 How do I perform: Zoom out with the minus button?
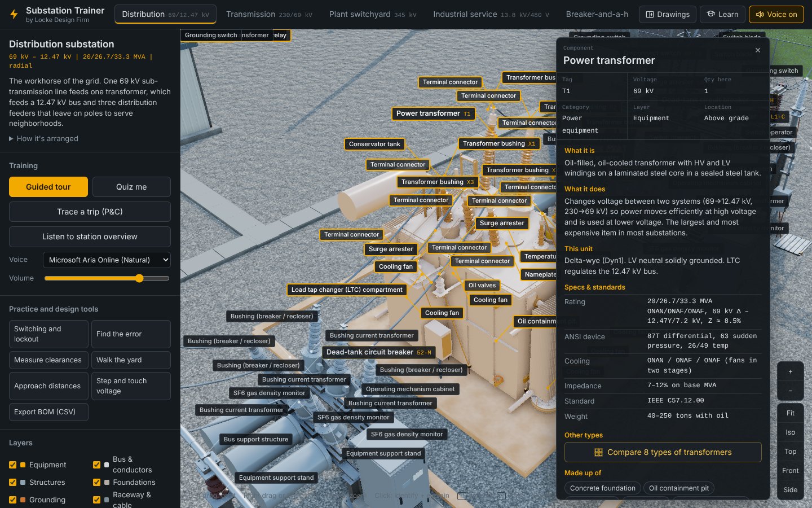[x=790, y=391]
